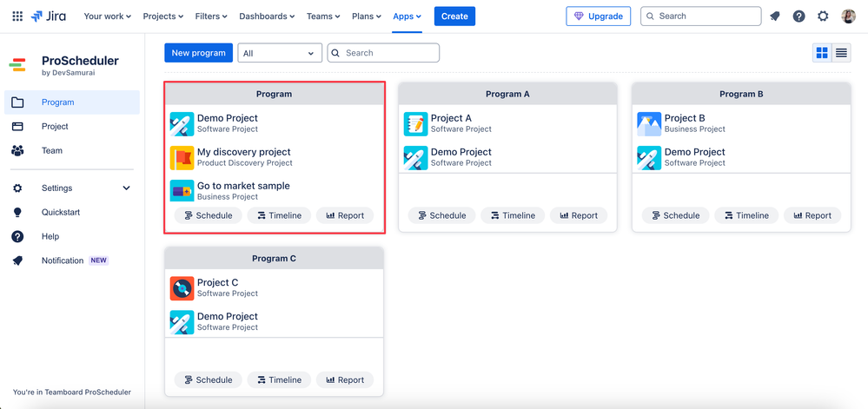Open the Dashboards dropdown menu
This screenshot has height=409, width=868.
267,16
